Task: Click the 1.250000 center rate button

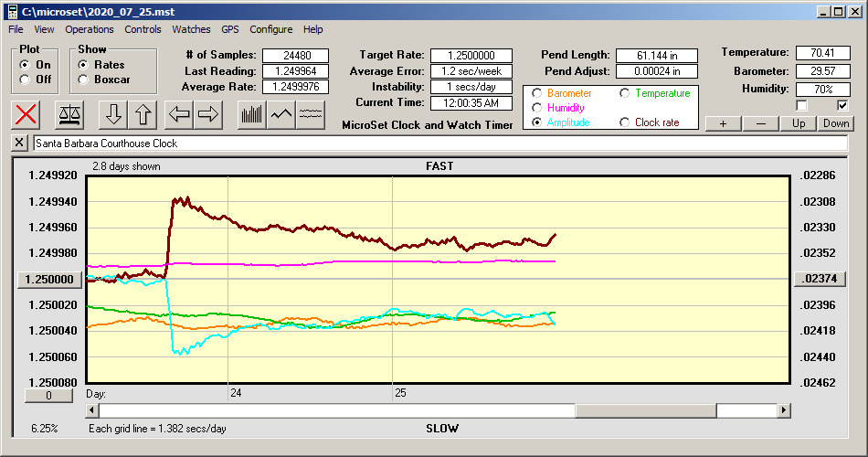Action: tap(50, 279)
